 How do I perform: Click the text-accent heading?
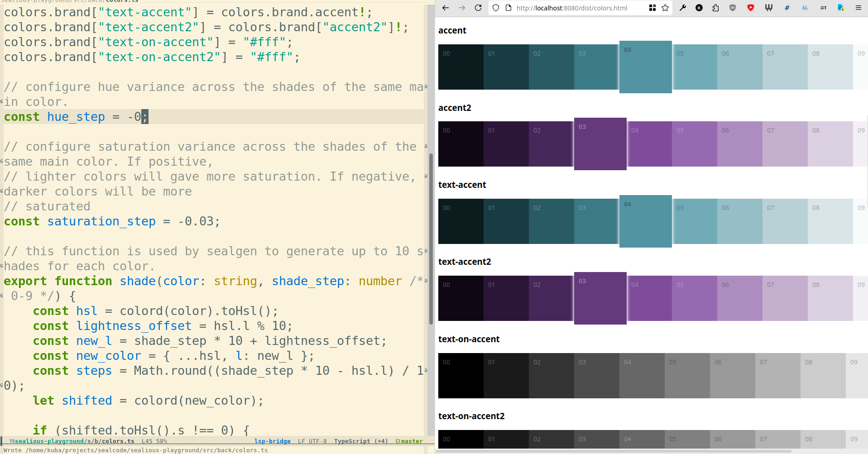pos(462,185)
